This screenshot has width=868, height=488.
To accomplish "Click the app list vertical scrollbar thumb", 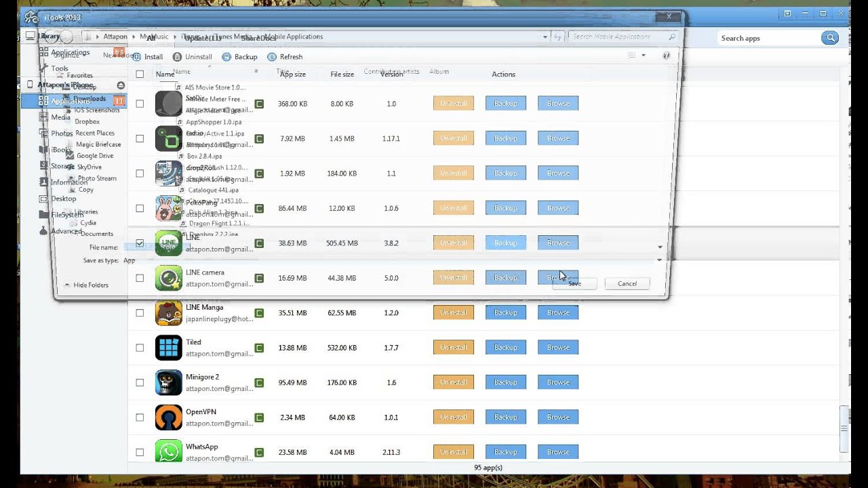I will (x=844, y=428).
